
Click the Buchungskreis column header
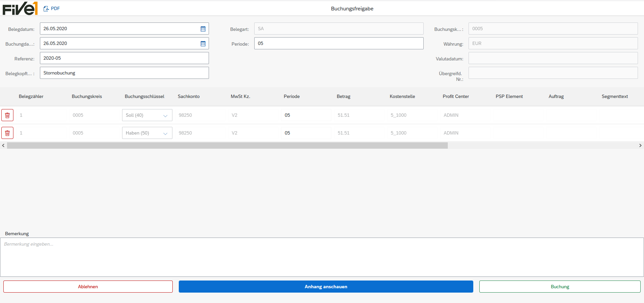click(87, 96)
